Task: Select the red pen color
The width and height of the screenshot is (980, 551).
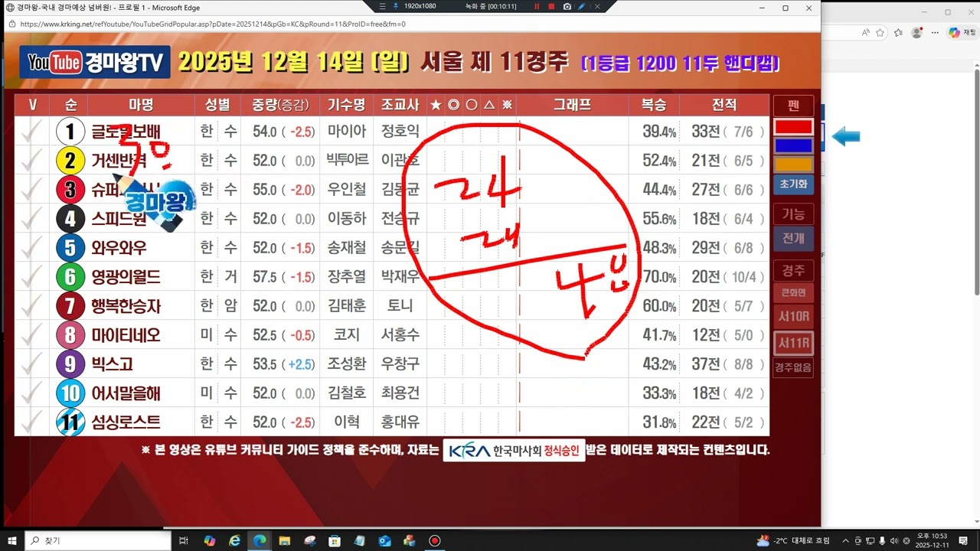Action: [793, 126]
